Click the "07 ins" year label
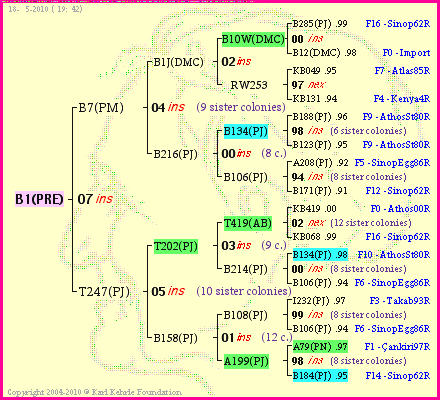 tap(95, 199)
